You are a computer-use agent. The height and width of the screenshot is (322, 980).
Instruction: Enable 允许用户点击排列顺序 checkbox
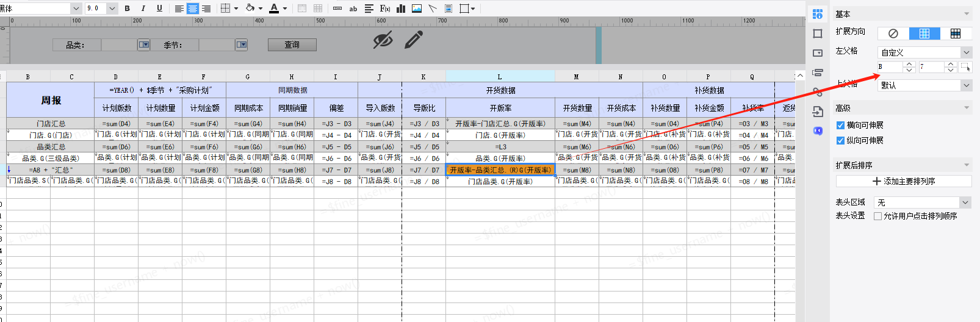tap(877, 216)
